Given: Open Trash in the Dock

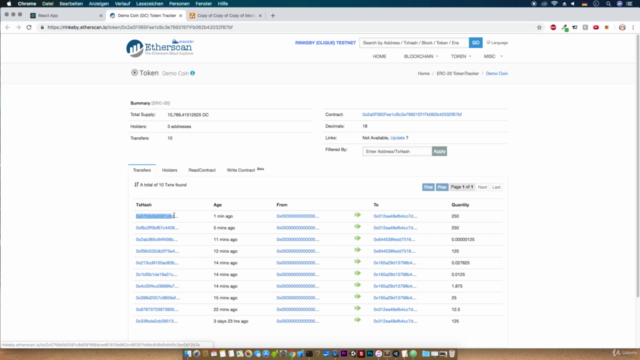Looking at the screenshot, I should point(452,353).
